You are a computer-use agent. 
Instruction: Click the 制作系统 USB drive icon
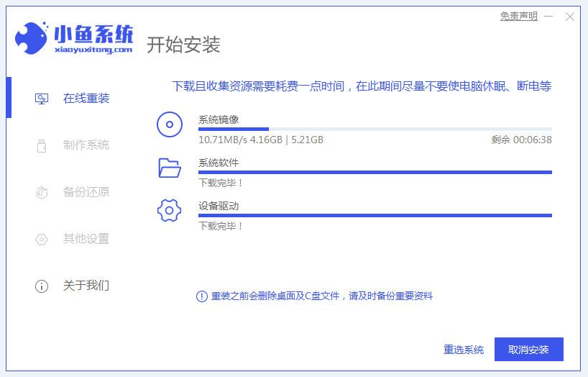coord(42,145)
